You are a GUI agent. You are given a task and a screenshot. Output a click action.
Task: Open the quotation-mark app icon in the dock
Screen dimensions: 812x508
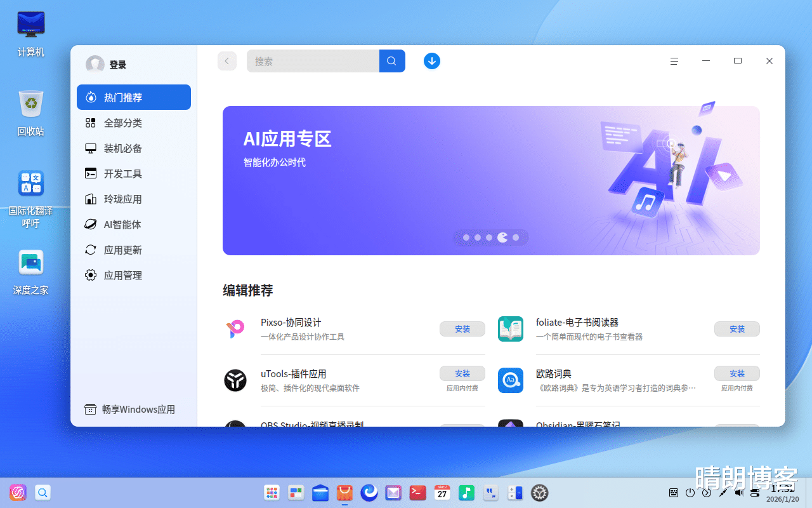pyautogui.click(x=490, y=492)
